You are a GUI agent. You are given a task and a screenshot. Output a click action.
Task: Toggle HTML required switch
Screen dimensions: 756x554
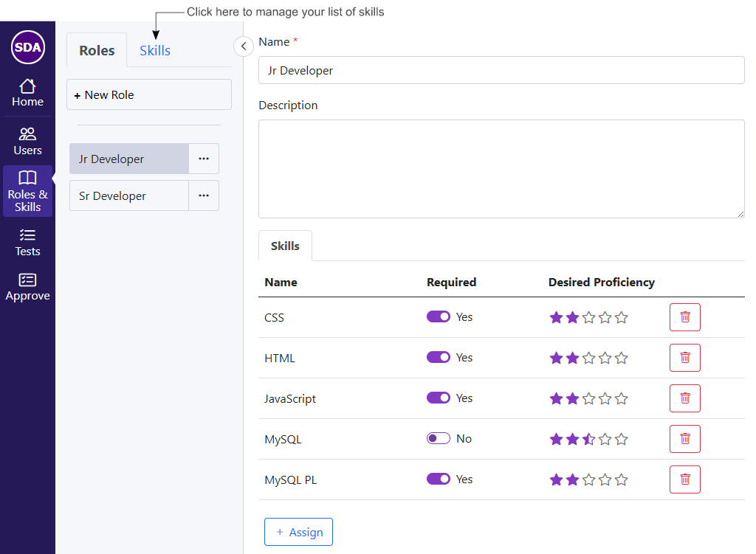(x=439, y=357)
